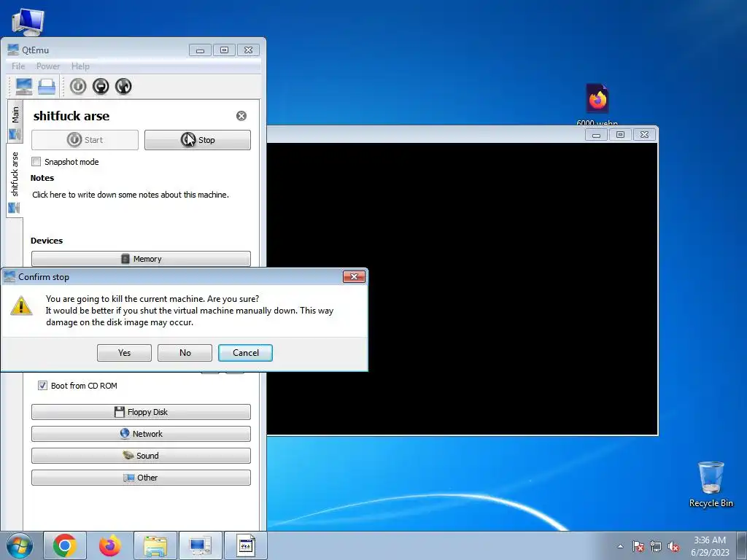
Task: Click the Computer desktop icon
Action: click(28, 22)
